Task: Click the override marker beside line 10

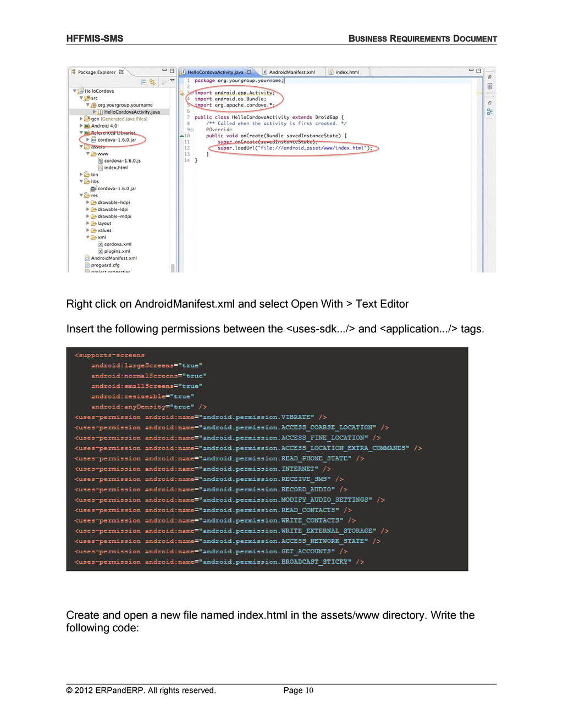Action: pos(182,136)
